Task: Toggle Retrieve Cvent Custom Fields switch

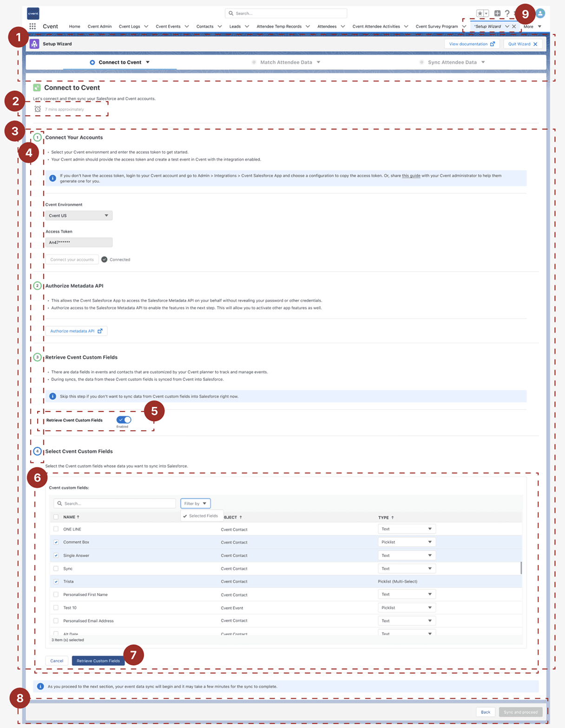Action: 124,420
